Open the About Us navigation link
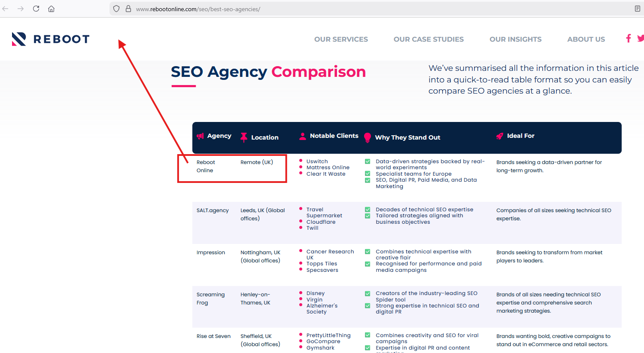Image resolution: width=644 pixels, height=353 pixels. pyautogui.click(x=586, y=39)
